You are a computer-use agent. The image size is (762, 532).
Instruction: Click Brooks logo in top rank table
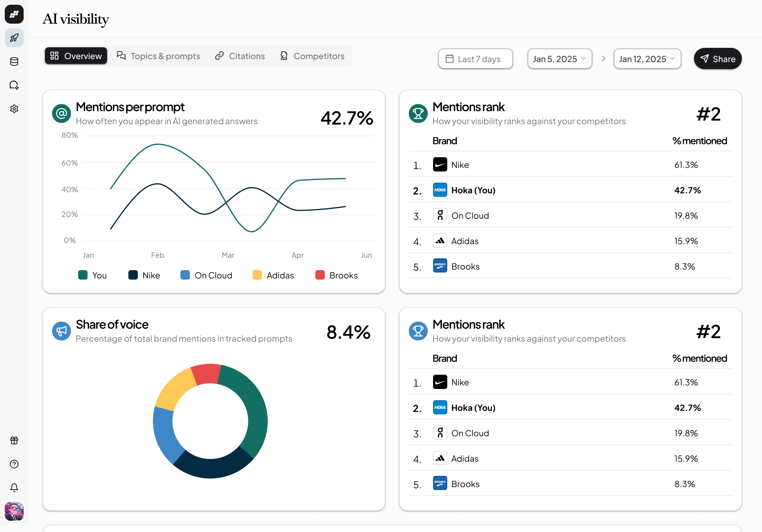(440, 266)
